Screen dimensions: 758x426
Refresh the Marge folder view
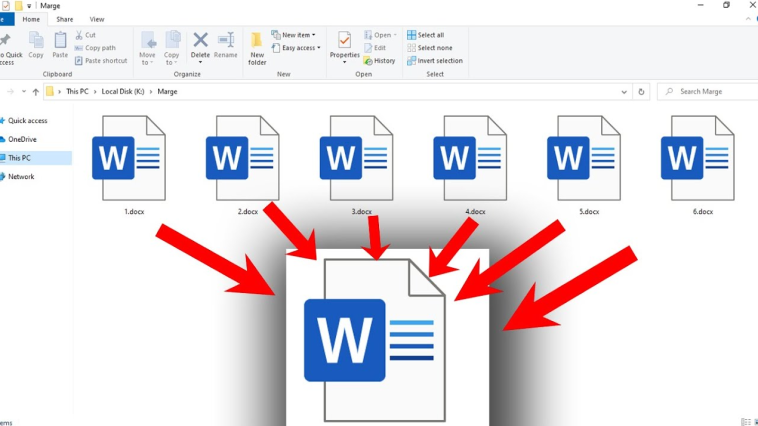pyautogui.click(x=642, y=92)
